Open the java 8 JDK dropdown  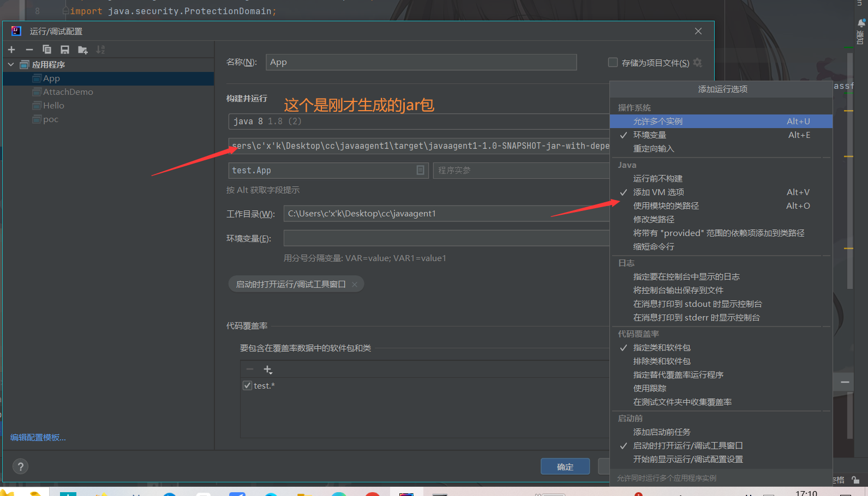coord(418,121)
